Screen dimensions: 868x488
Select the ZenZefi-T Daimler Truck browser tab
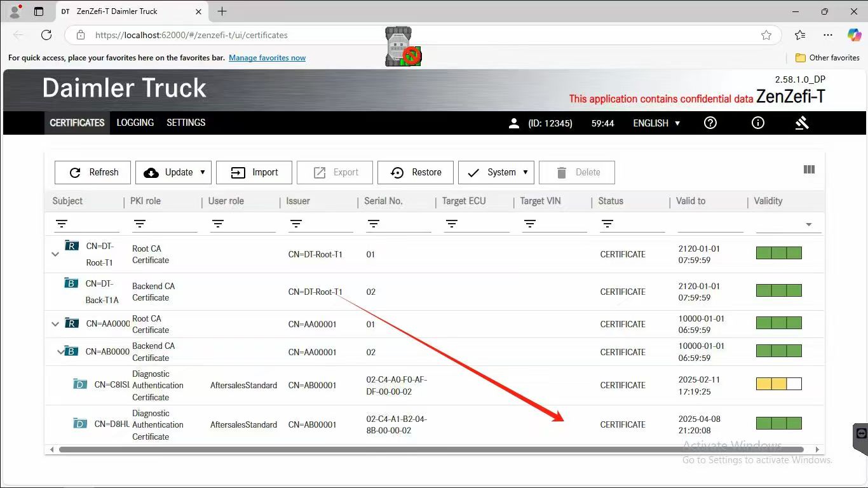point(132,11)
